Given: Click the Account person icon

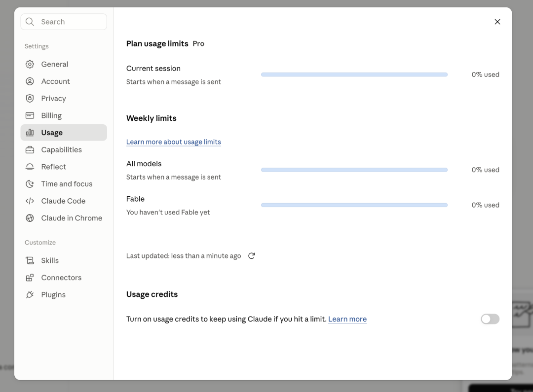Looking at the screenshot, I should 30,81.
